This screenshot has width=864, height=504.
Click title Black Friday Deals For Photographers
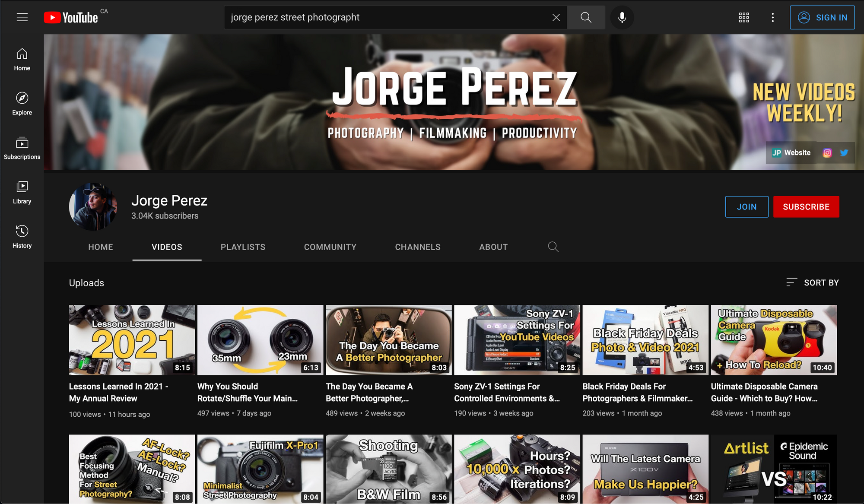click(x=638, y=393)
